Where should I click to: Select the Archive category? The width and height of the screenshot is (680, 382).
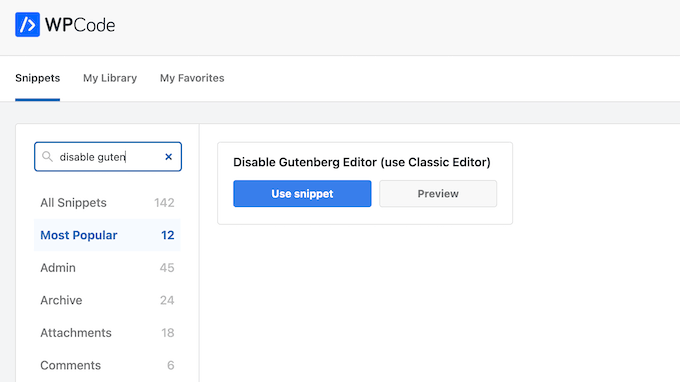[x=107, y=300]
